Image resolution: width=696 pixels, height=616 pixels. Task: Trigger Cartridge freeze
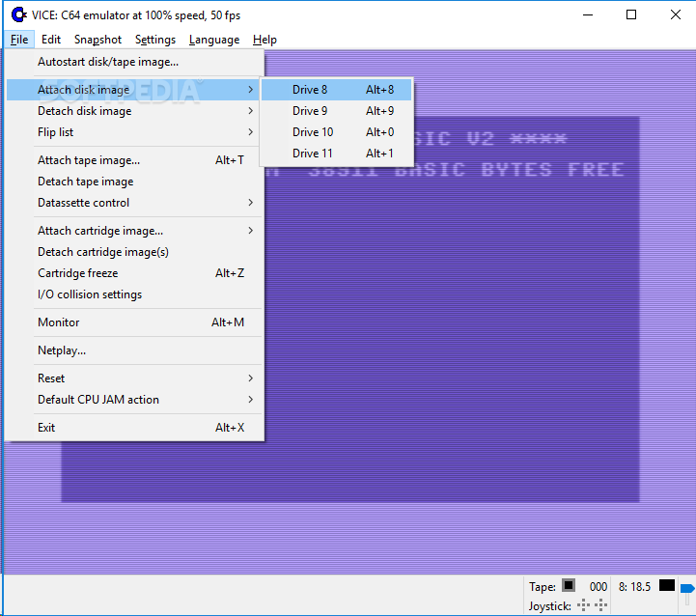(x=135, y=273)
